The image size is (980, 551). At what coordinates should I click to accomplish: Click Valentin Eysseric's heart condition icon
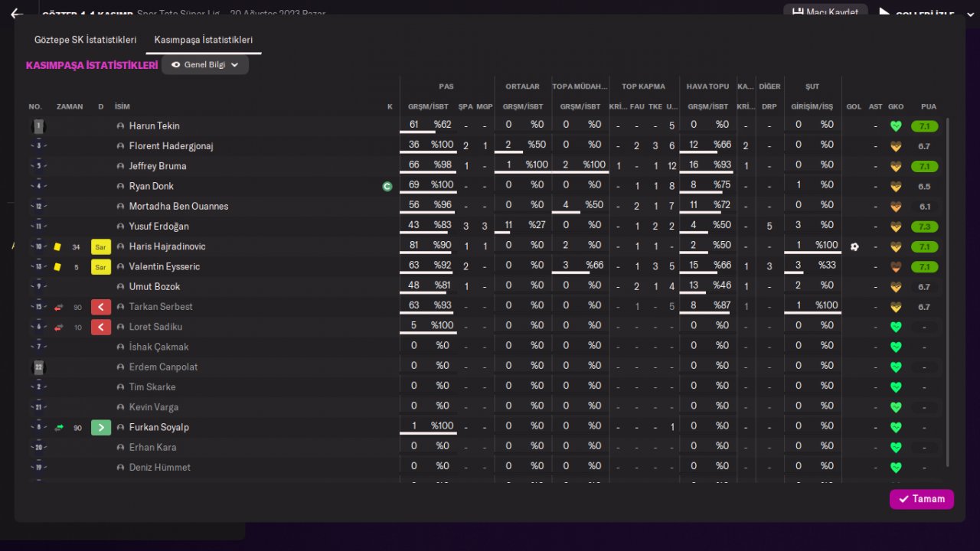click(x=896, y=266)
